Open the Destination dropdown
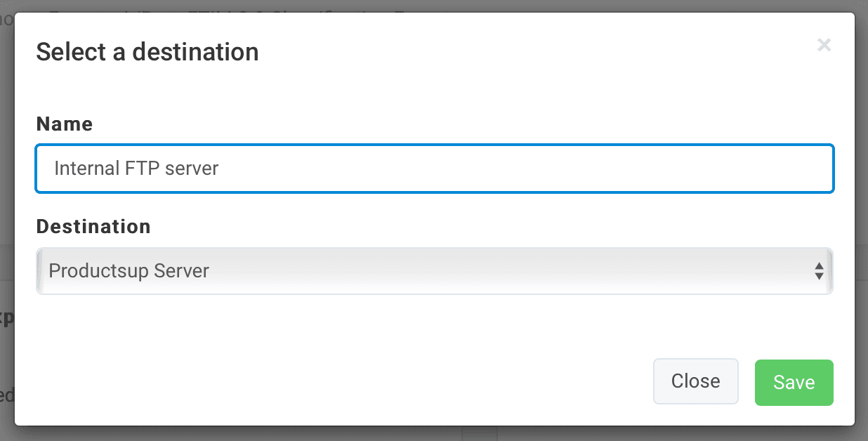The width and height of the screenshot is (868, 441). [434, 271]
